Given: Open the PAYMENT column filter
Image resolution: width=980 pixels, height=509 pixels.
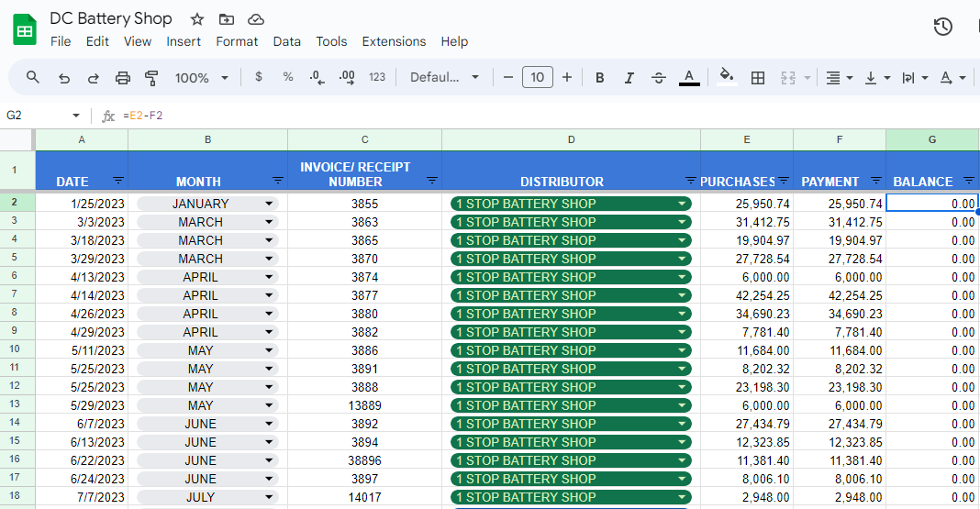Looking at the screenshot, I should (876, 181).
